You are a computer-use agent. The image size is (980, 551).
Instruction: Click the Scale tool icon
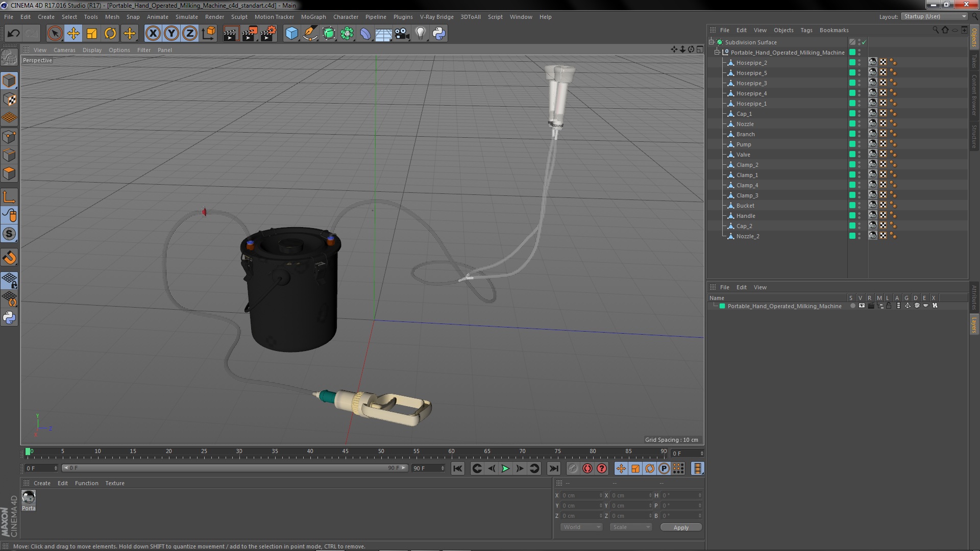pos(92,34)
